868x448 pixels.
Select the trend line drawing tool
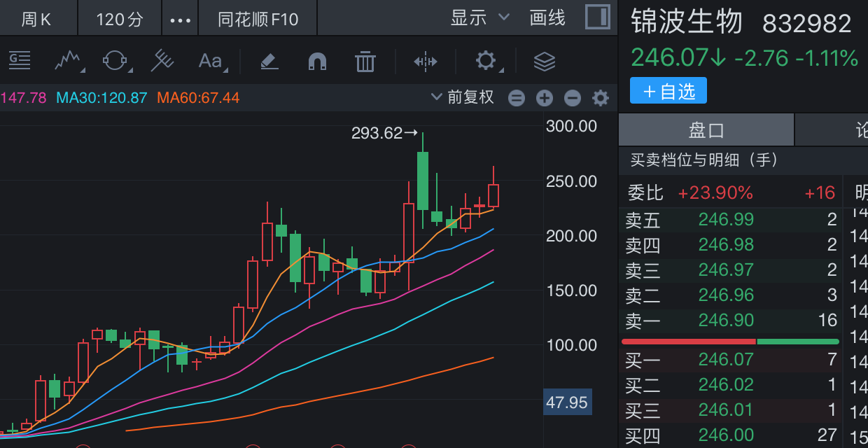(68, 62)
